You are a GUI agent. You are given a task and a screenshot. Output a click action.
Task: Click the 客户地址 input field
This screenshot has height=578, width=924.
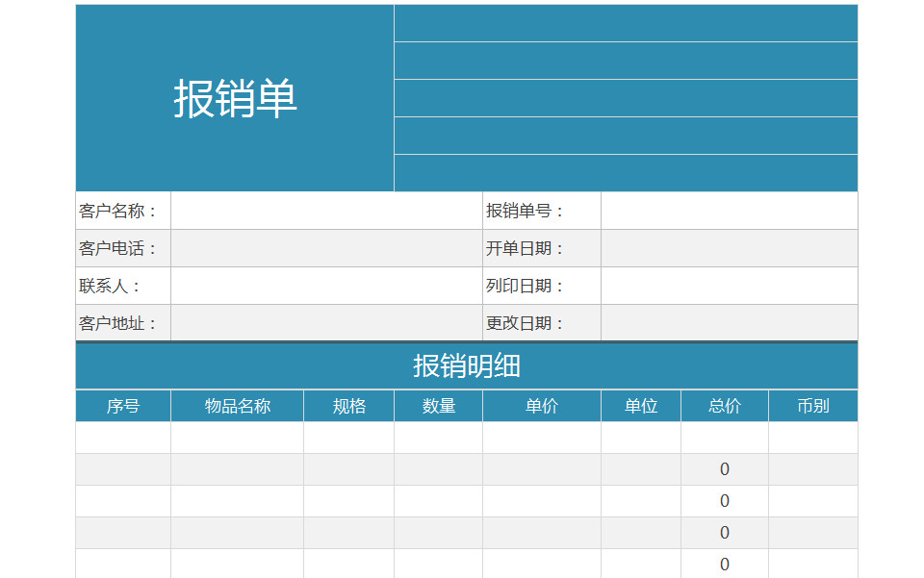326,323
